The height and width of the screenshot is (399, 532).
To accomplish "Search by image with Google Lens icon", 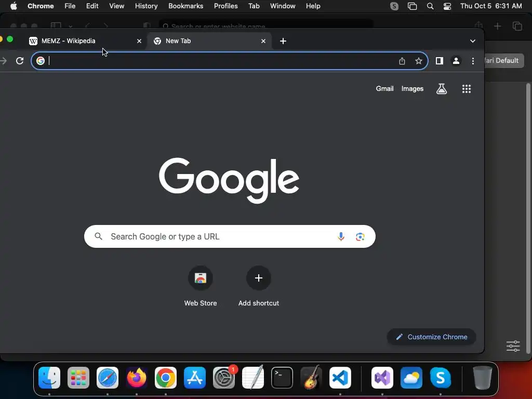I will (360, 236).
